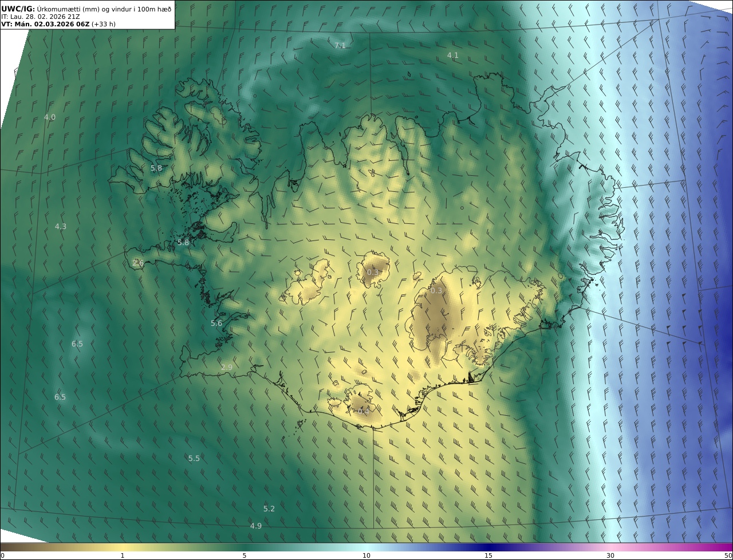Screen dimensions: 733x560
Task: Select the IT: Lau. 28. 02. 2026 21Z line
Action: [41, 17]
